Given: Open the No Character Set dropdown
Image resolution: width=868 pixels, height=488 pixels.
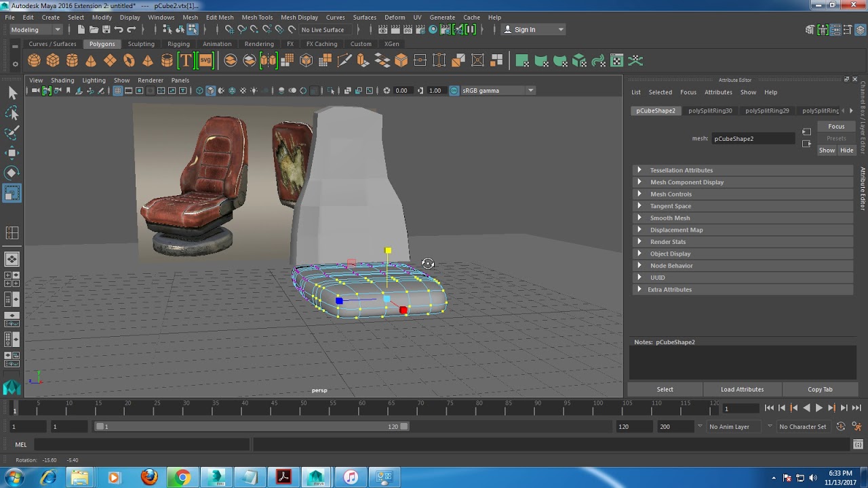Looking at the screenshot, I should click(x=803, y=426).
